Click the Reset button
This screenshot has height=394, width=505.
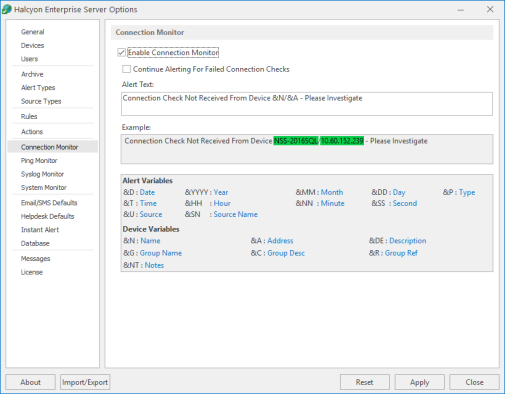[x=365, y=382]
